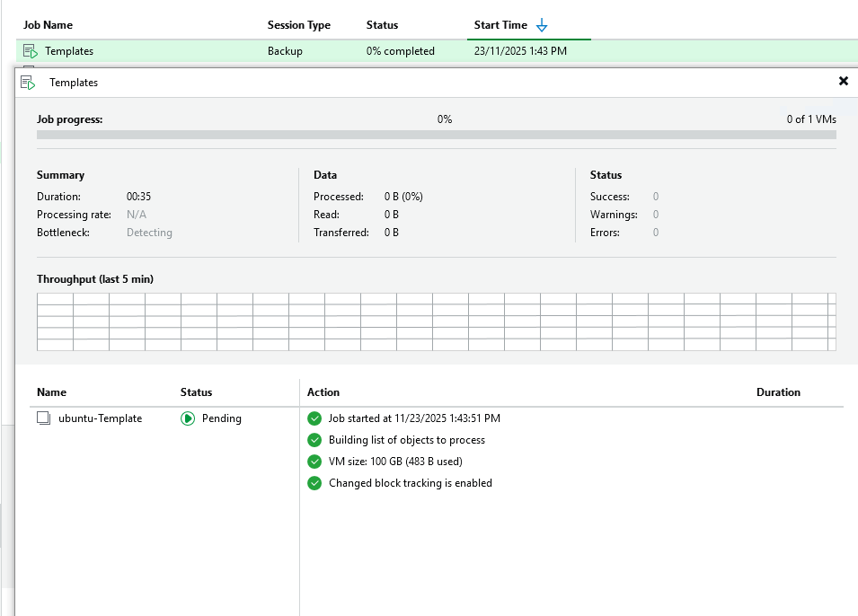Screen dimensions: 858x616
Task: Click the Duration column header
Action: pyautogui.click(x=778, y=392)
